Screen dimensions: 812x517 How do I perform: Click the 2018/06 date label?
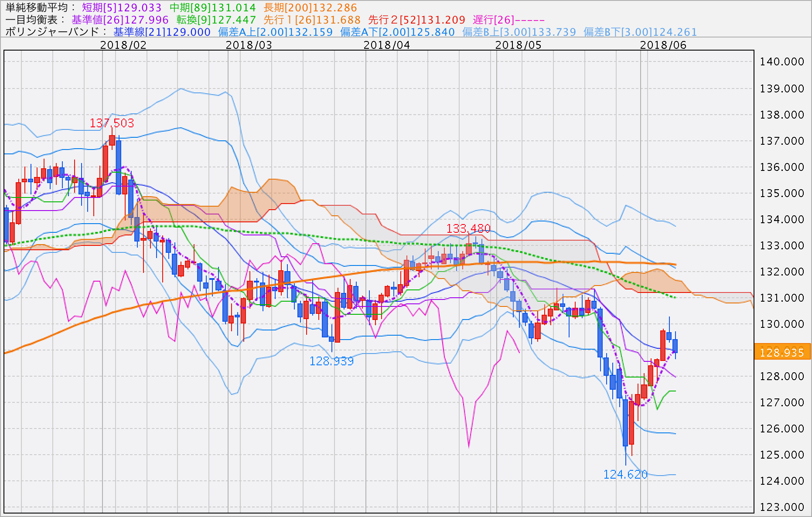[663, 45]
